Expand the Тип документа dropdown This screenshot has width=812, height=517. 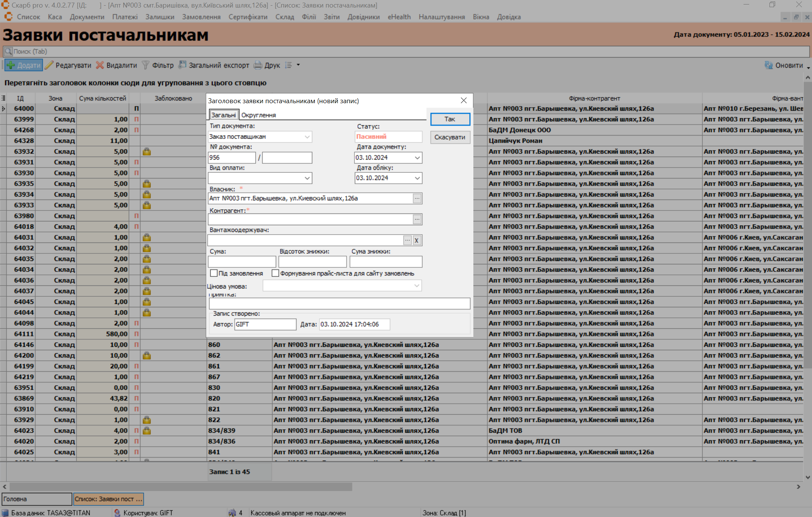pos(307,137)
